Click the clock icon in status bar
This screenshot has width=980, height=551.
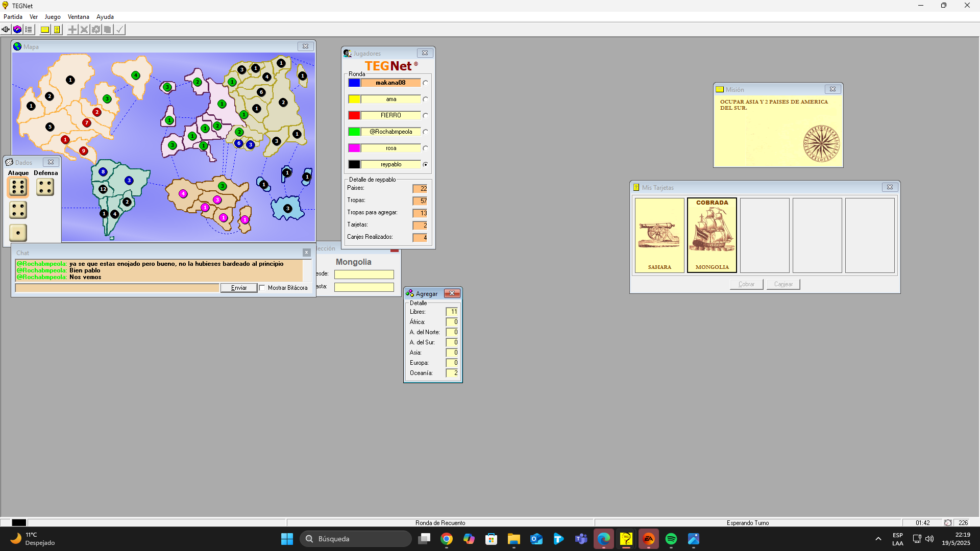tap(948, 522)
